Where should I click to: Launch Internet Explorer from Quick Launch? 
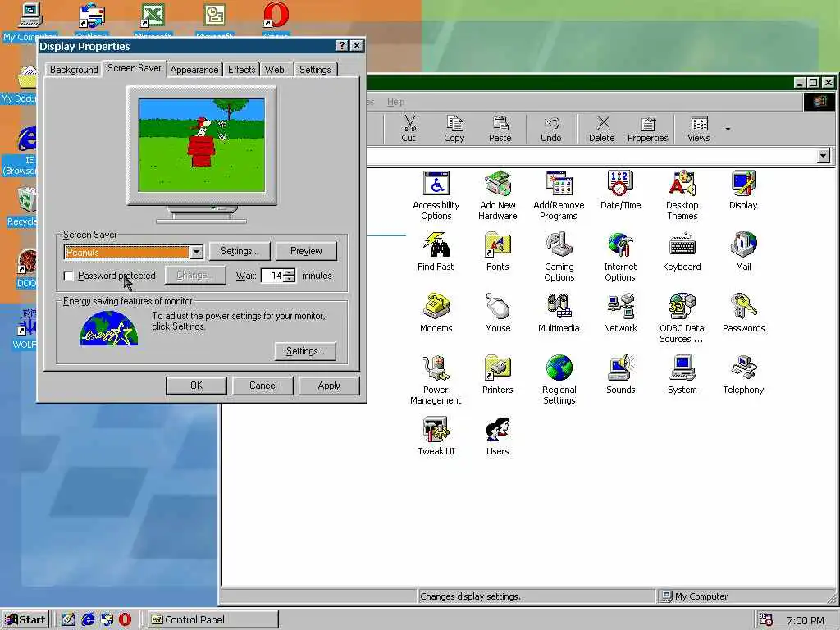point(88,620)
